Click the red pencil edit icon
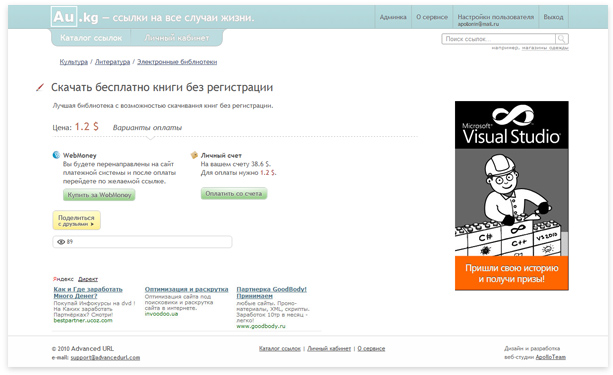Viewport: 613px width, 375px height. 40,87
